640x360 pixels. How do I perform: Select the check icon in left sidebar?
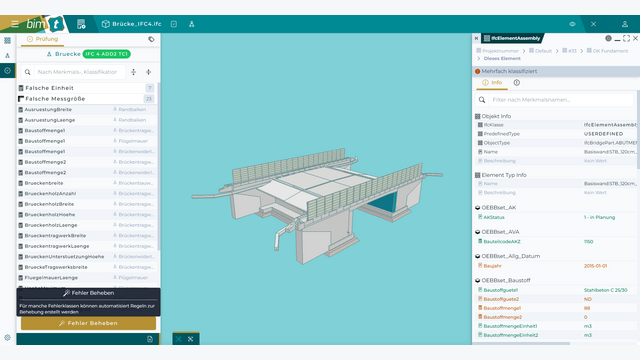[x=7, y=71]
